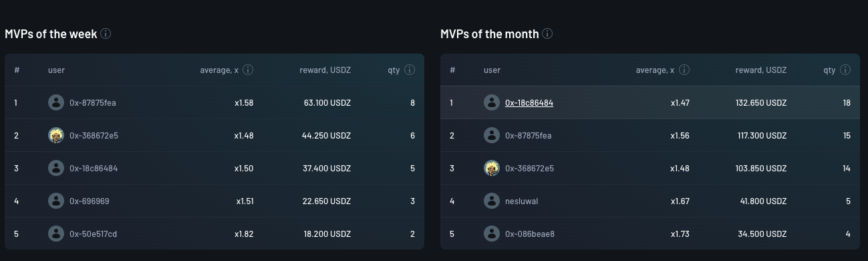
Task: Click info icon beside MVPs of the week
Action: 106,33
